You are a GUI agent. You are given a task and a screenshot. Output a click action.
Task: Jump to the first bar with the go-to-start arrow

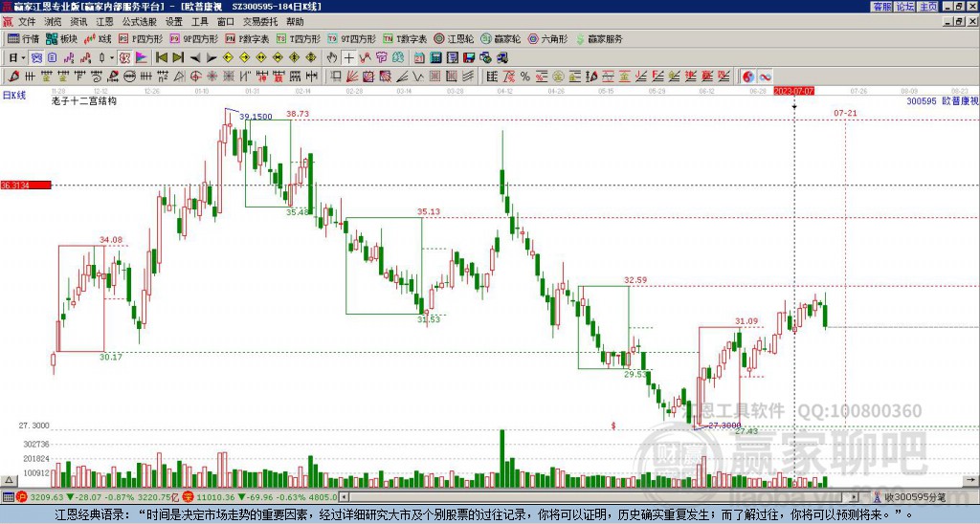pyautogui.click(x=161, y=57)
